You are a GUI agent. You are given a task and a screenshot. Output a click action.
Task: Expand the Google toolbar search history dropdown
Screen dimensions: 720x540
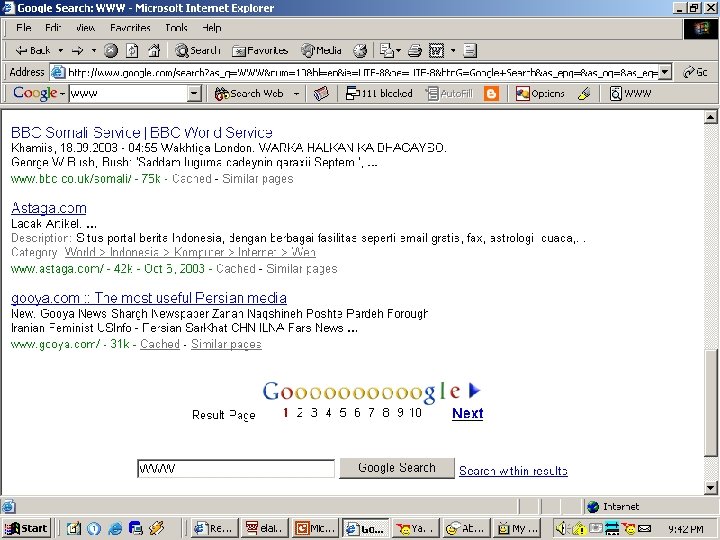click(194, 94)
